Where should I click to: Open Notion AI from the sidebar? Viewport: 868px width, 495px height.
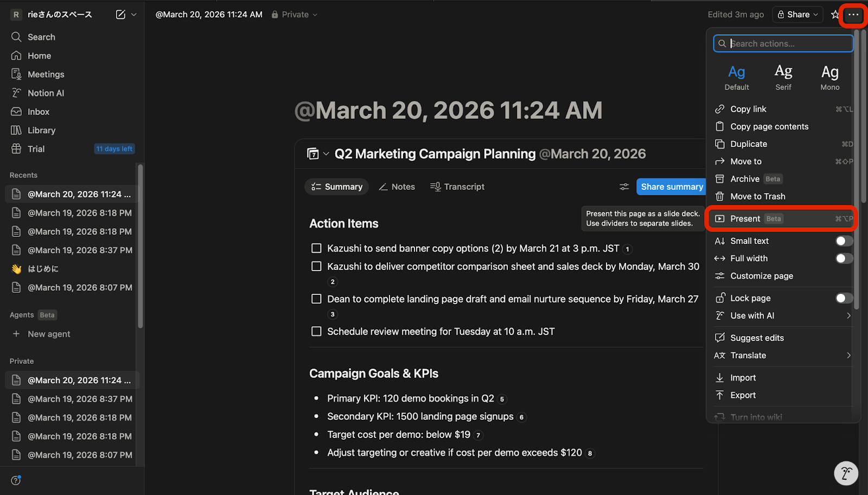click(44, 93)
